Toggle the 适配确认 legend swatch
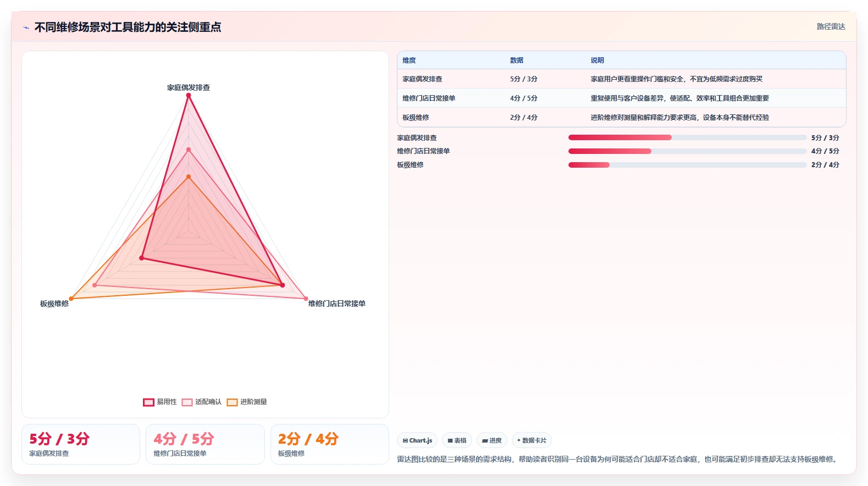The image size is (868, 486). 187,402
